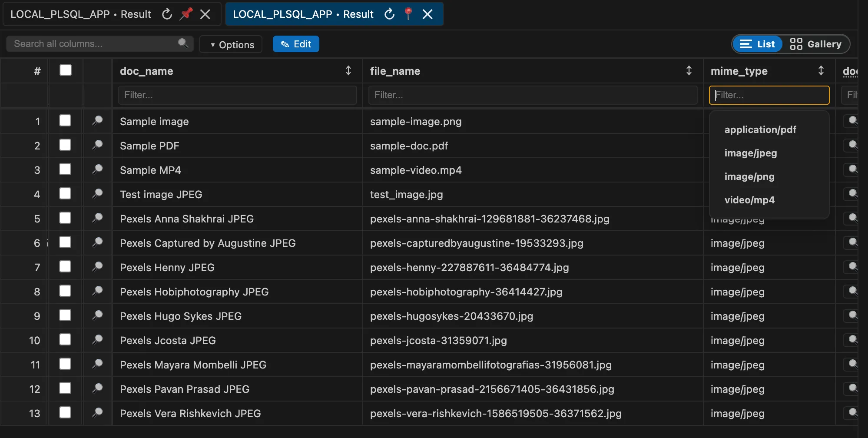Image resolution: width=868 pixels, height=438 pixels.
Task: Switch to List view
Action: pos(757,44)
